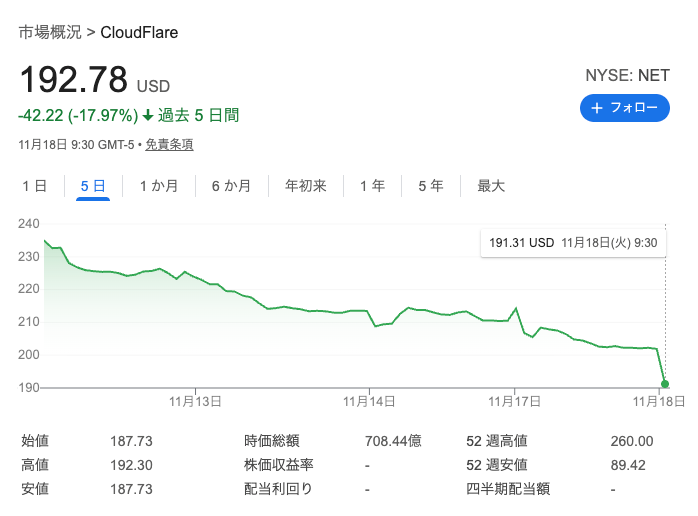The image size is (698, 516).
Task: Click the 安値 label
Action: coord(35,489)
